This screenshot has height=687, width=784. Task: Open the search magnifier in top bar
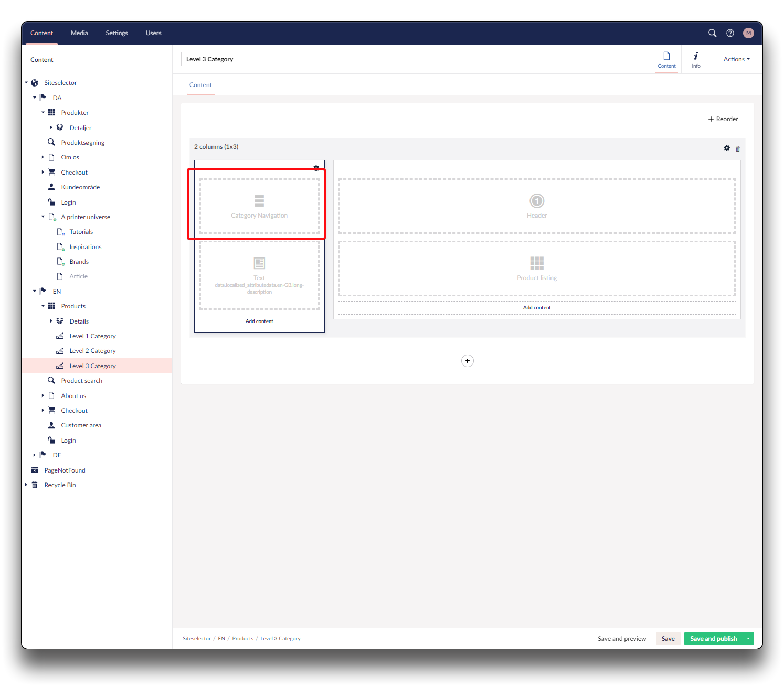(712, 33)
